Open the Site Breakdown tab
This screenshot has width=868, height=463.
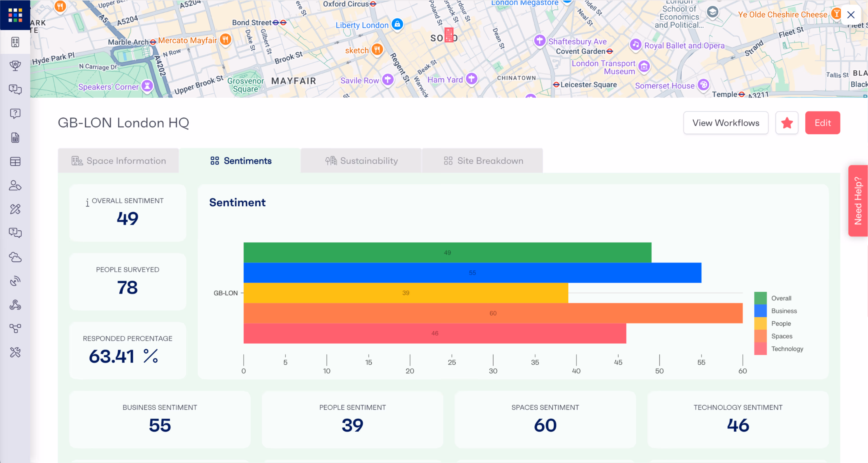point(483,161)
